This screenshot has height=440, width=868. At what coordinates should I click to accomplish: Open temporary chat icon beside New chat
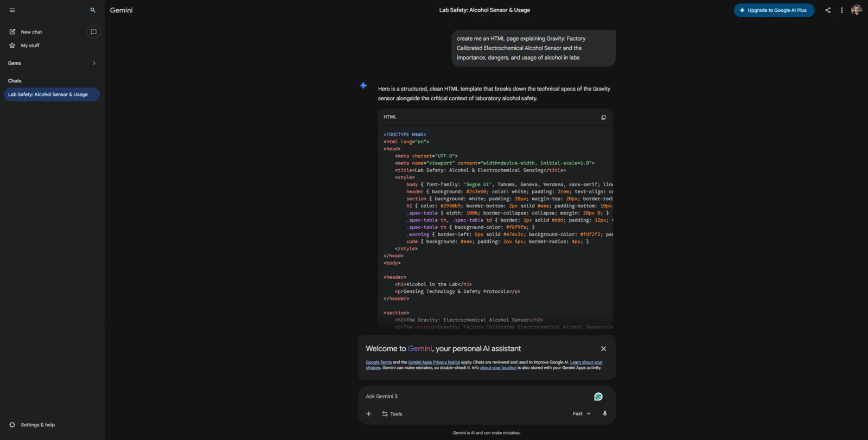pyautogui.click(x=93, y=32)
